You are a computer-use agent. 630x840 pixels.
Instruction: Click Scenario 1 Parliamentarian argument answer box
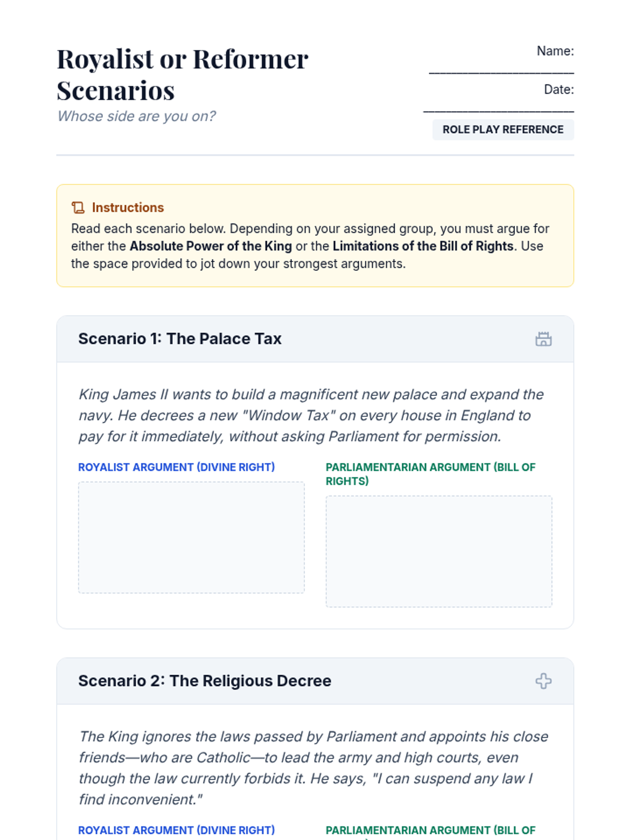point(439,551)
